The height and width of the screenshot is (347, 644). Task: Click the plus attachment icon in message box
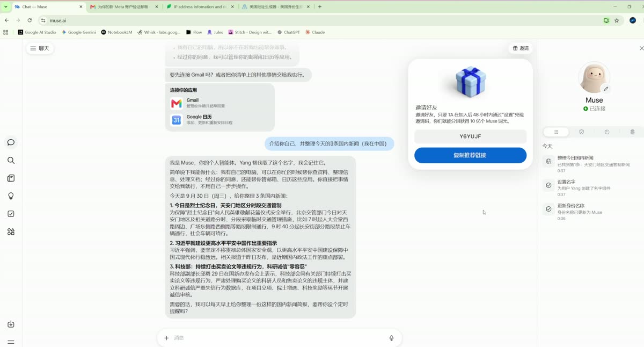coord(166,338)
